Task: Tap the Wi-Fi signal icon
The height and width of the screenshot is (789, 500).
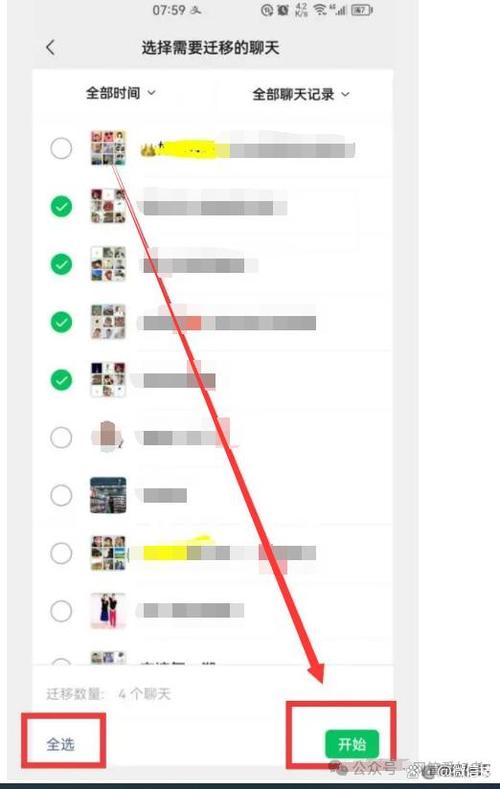Action: click(x=319, y=10)
